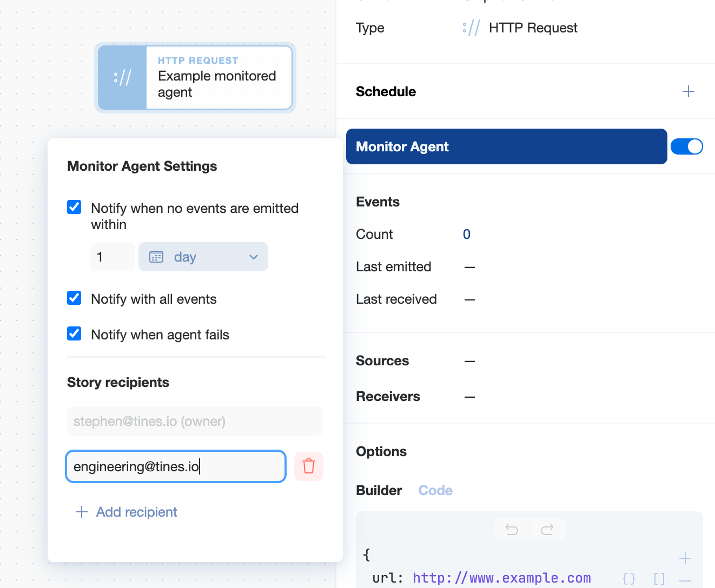Click the calendar icon in the day dropdown
The image size is (715, 588).
click(x=156, y=257)
